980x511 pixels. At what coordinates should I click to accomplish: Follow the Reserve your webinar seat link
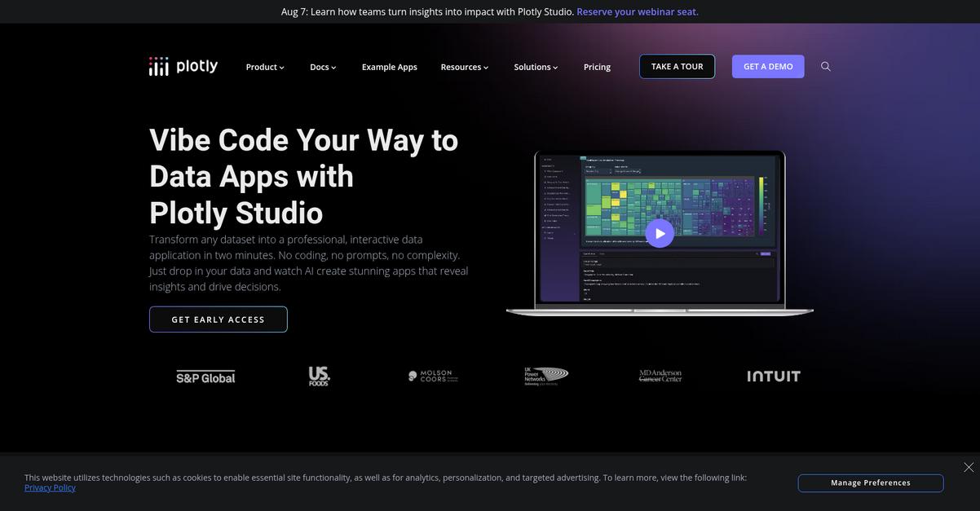[x=638, y=11]
